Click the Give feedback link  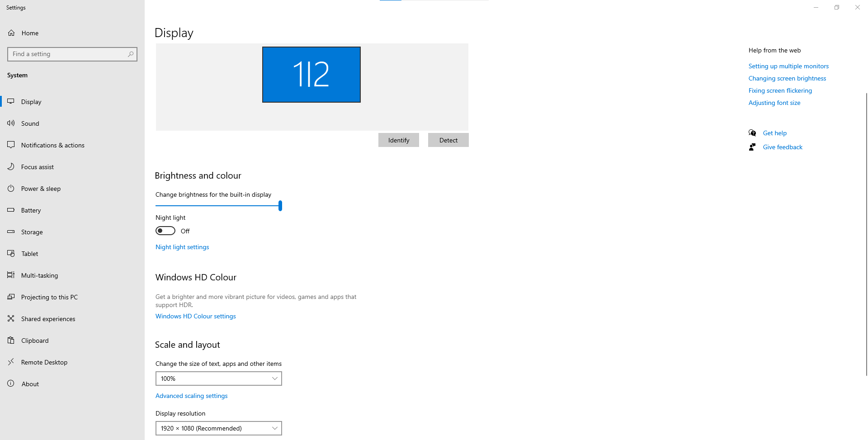(x=783, y=147)
